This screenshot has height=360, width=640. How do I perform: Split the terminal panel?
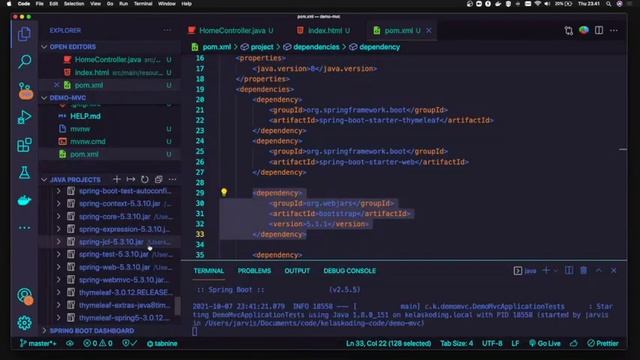(569, 270)
